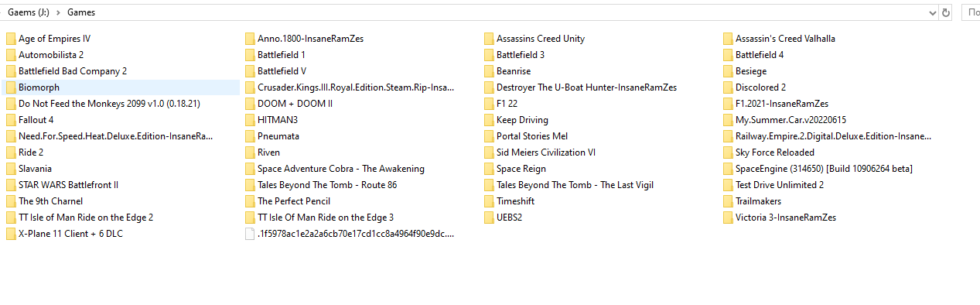Screen dimensions: 980x305
Task: Click the F1 22 folder icon
Action: click(489, 104)
